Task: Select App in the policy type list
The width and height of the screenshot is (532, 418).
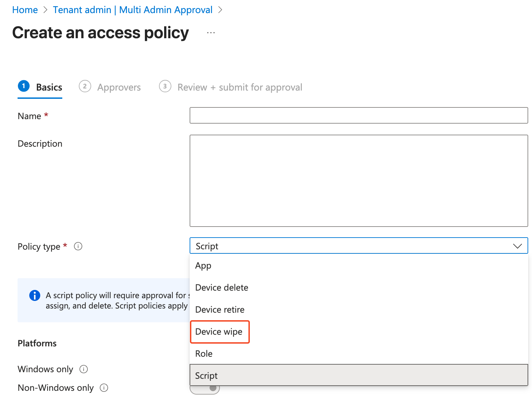Action: (203, 266)
